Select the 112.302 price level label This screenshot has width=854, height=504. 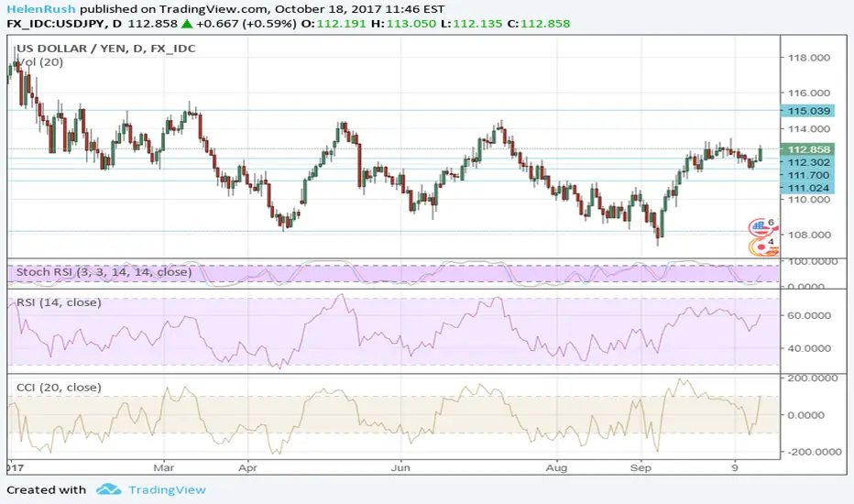coord(807,162)
